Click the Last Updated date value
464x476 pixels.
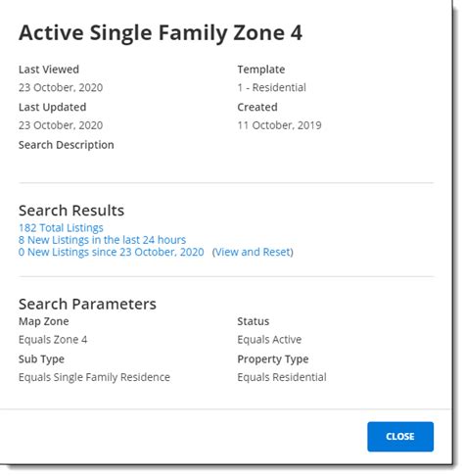tap(61, 125)
